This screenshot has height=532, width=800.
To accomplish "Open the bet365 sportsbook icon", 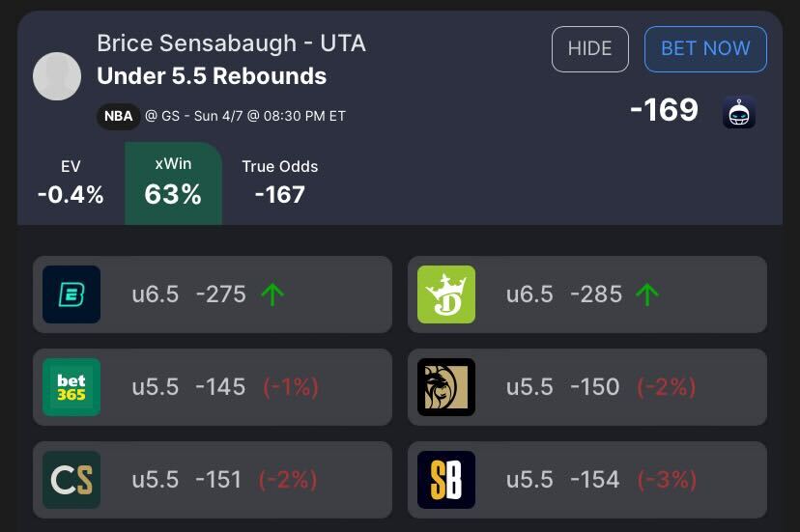I will click(x=71, y=387).
